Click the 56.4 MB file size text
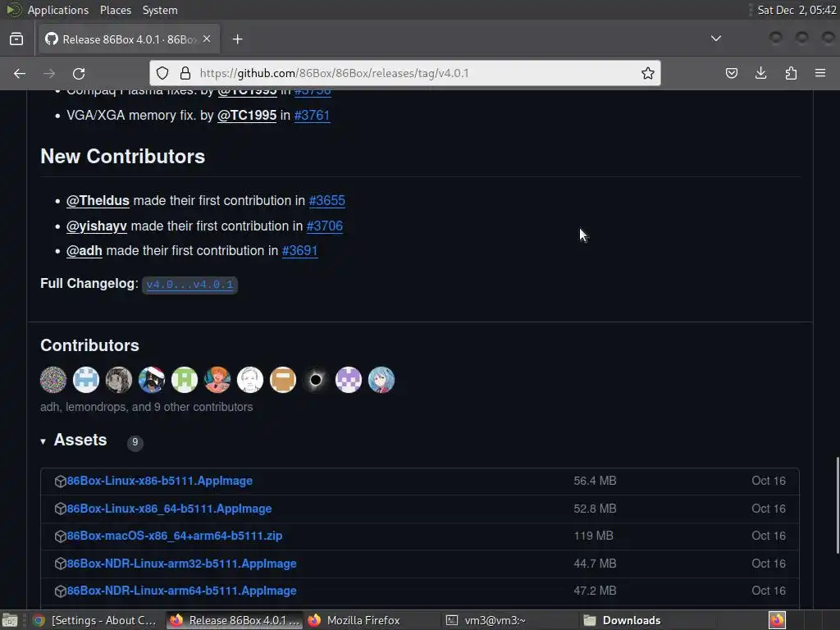The height and width of the screenshot is (630, 840). click(x=595, y=481)
